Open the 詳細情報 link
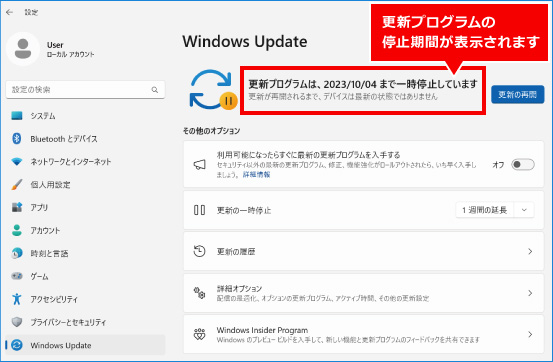 [256, 174]
